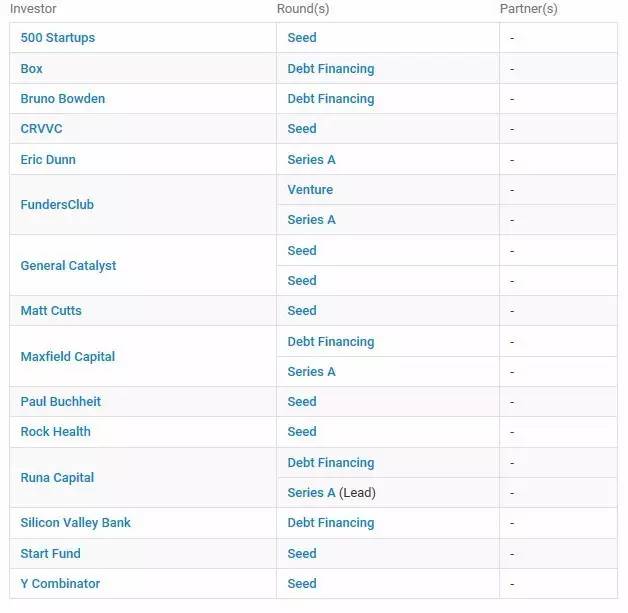Screen dimensions: 628x613
Task: Open Silicon Valley Bank investor page
Action: [x=75, y=523]
